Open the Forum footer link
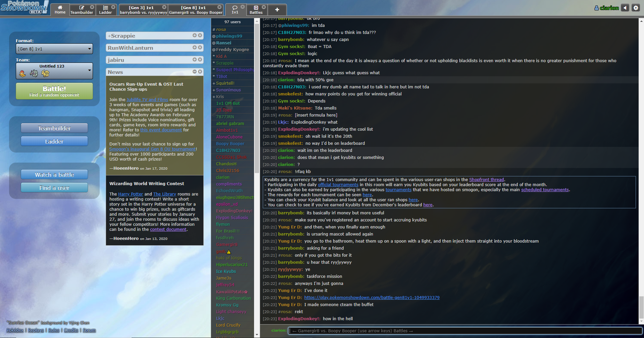Viewport: 644px width, 338px height. coord(89,330)
